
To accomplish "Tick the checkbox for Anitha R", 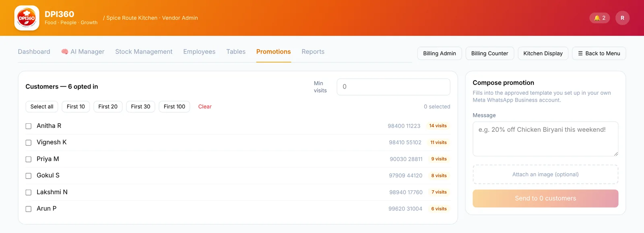I will coord(29,126).
